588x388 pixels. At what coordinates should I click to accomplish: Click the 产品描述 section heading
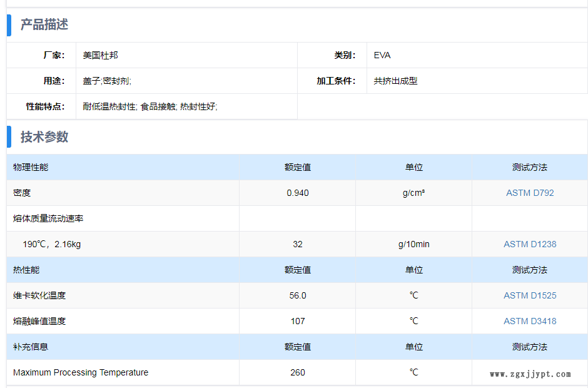pyautogui.click(x=44, y=24)
